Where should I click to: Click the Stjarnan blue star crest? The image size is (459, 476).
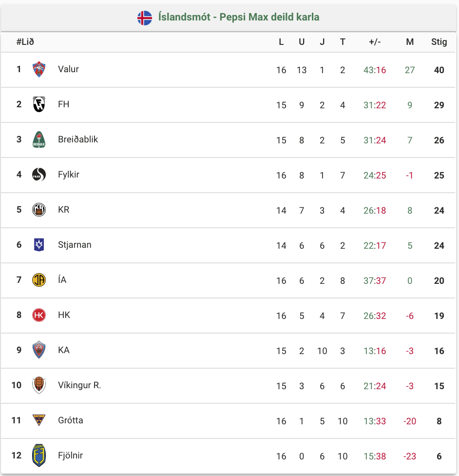tap(39, 245)
